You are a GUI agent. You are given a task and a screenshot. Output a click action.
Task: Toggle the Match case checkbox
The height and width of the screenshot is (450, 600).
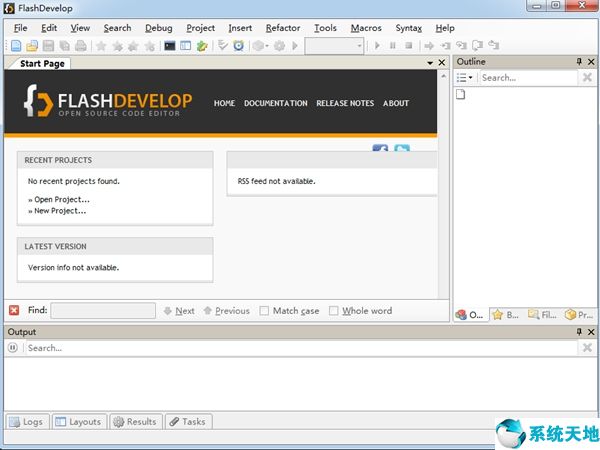pos(264,311)
